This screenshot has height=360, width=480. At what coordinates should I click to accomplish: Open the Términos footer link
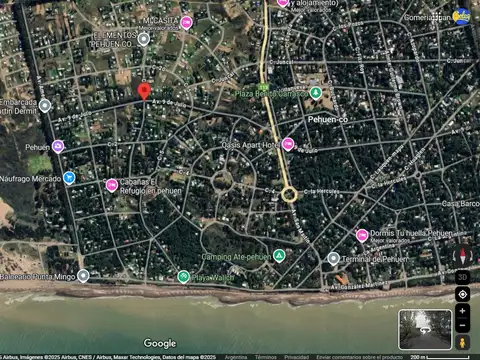[x=266, y=357]
